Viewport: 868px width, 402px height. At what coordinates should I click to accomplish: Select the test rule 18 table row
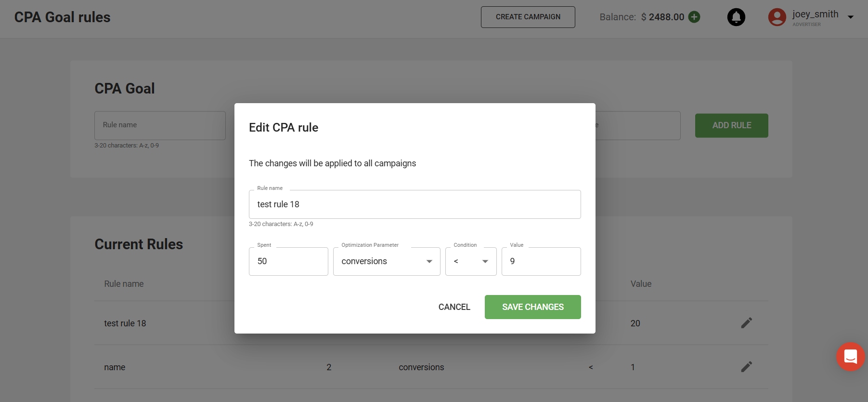[125, 323]
